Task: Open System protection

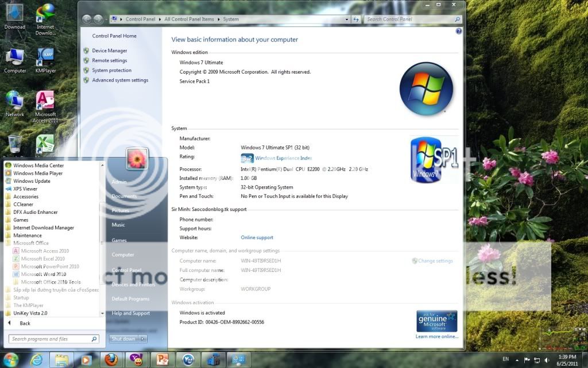Action: (x=112, y=70)
